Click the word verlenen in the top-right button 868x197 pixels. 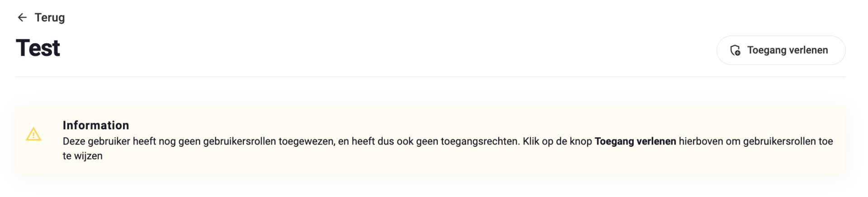click(808, 50)
